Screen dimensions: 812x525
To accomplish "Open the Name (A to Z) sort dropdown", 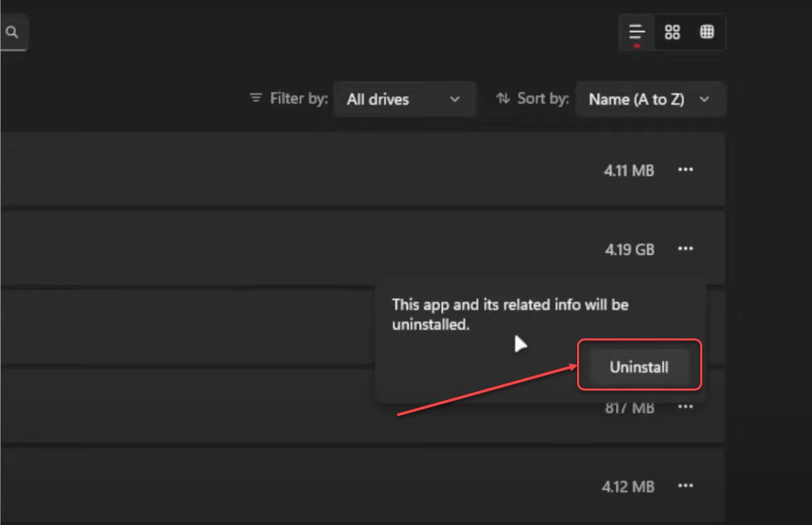I will pyautogui.click(x=650, y=99).
